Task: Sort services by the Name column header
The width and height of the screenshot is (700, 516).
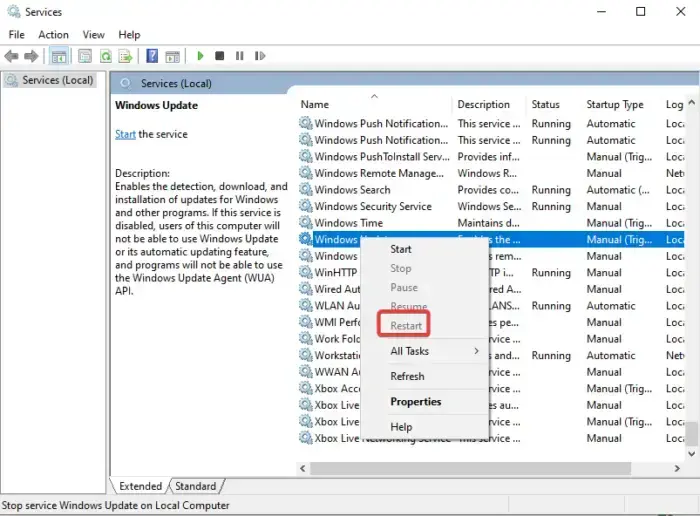Action: coord(315,104)
